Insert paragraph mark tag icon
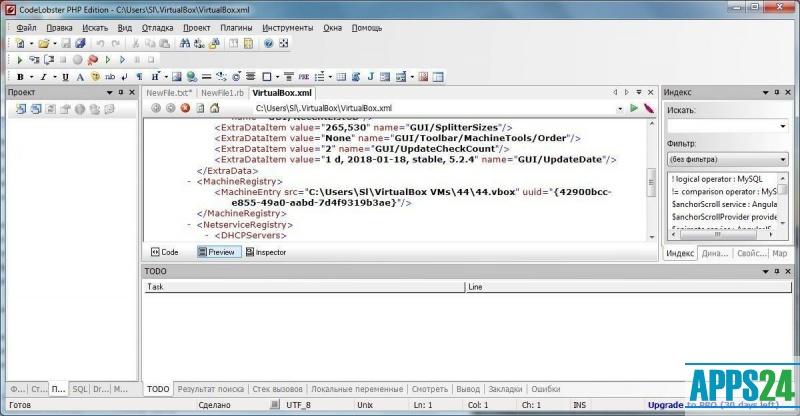Screen dimensions: 800x416 (x=139, y=77)
